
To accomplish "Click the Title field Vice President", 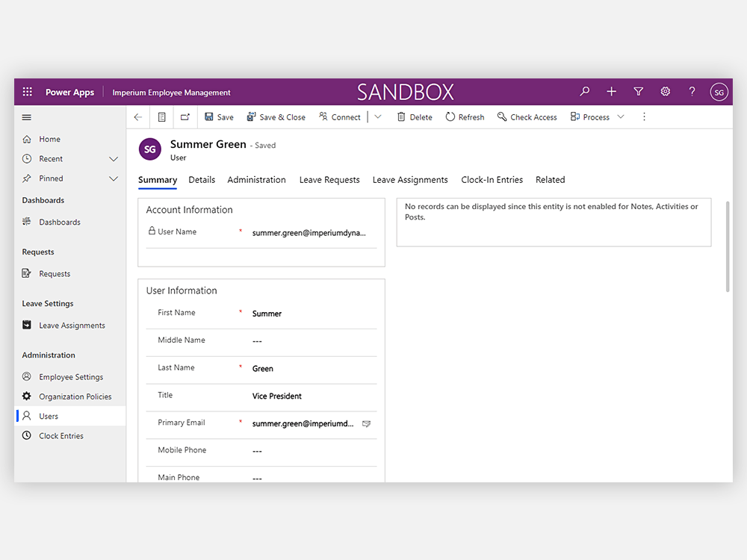I will (314, 396).
